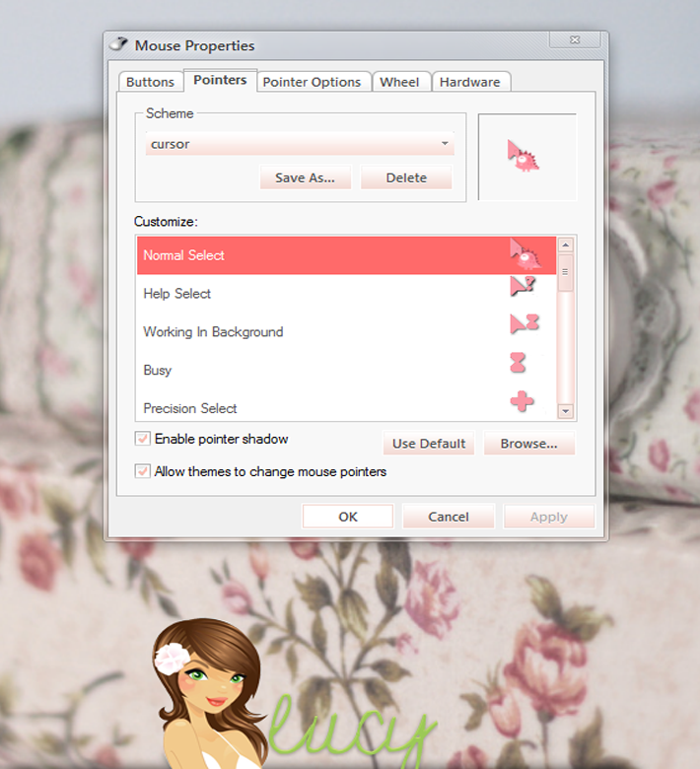Screen dimensions: 700x769
Task: Click the scrollbar thumb in Customize list
Action: (566, 272)
